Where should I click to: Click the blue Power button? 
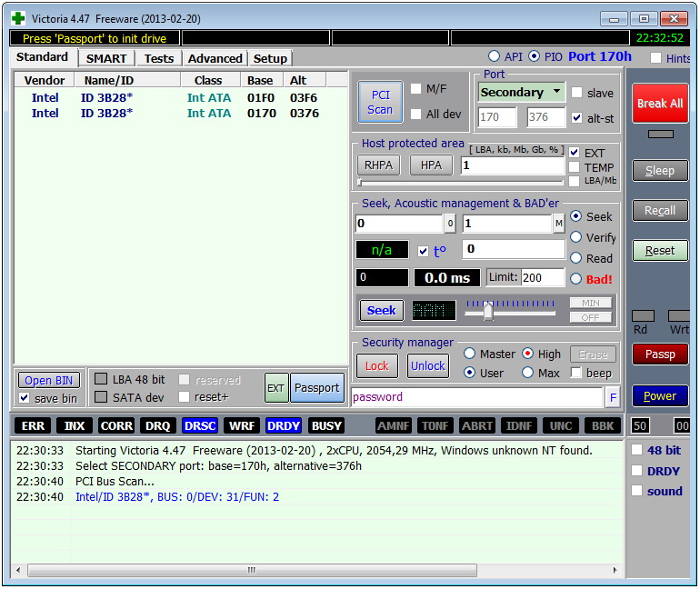click(x=660, y=395)
